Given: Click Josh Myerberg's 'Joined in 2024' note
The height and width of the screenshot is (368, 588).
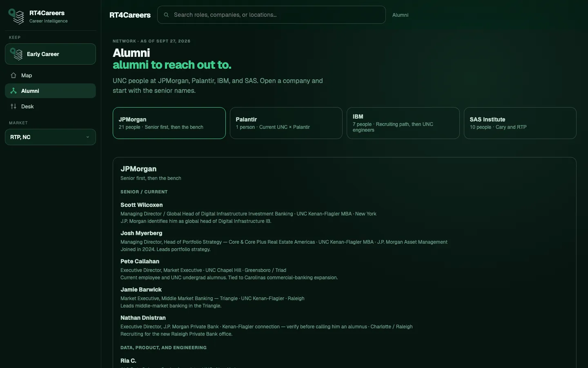Looking at the screenshot, I should [x=165, y=249].
